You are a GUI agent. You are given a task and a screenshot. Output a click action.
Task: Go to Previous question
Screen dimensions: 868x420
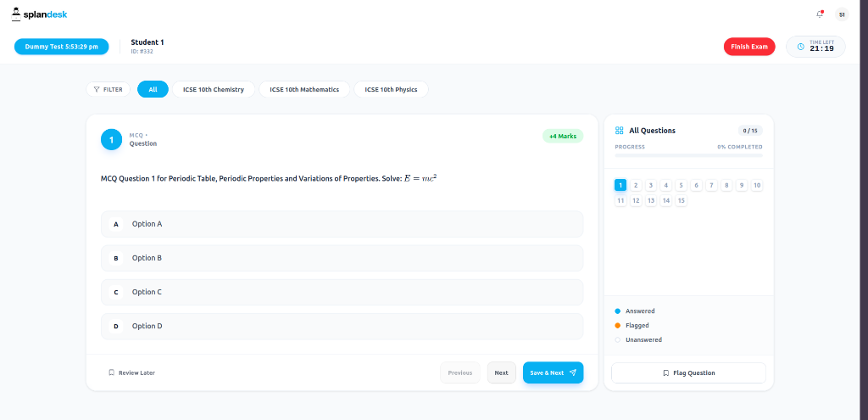coord(460,372)
